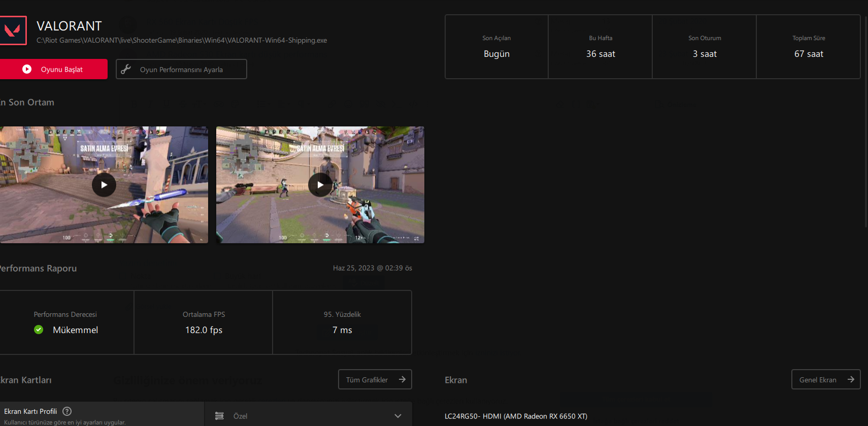
Task: Click the green Mükemmel checkmark icon
Action: click(39, 330)
